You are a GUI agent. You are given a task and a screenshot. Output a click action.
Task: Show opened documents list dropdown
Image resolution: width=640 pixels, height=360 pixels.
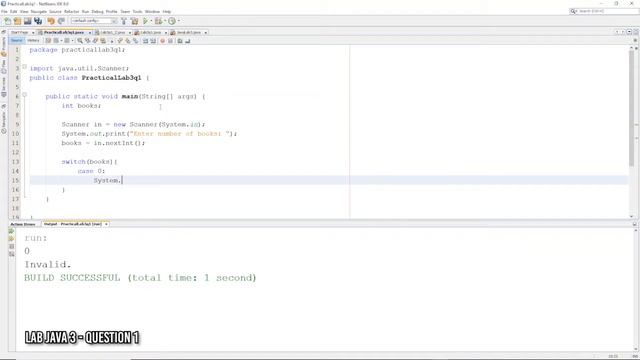pyautogui.click(x=629, y=32)
